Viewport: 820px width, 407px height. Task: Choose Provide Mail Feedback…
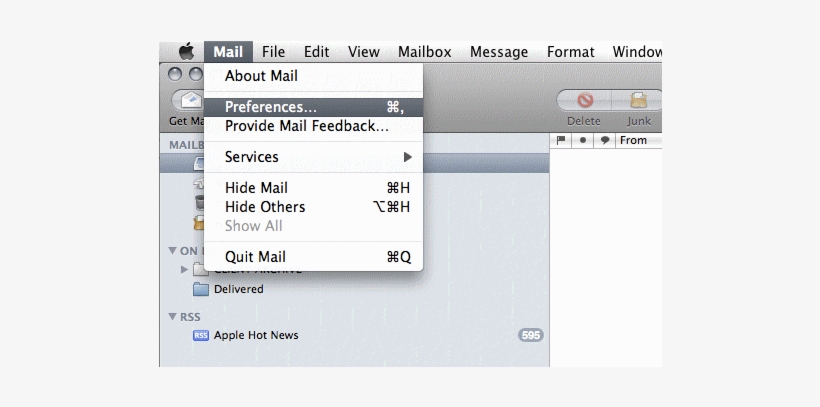tap(313, 126)
